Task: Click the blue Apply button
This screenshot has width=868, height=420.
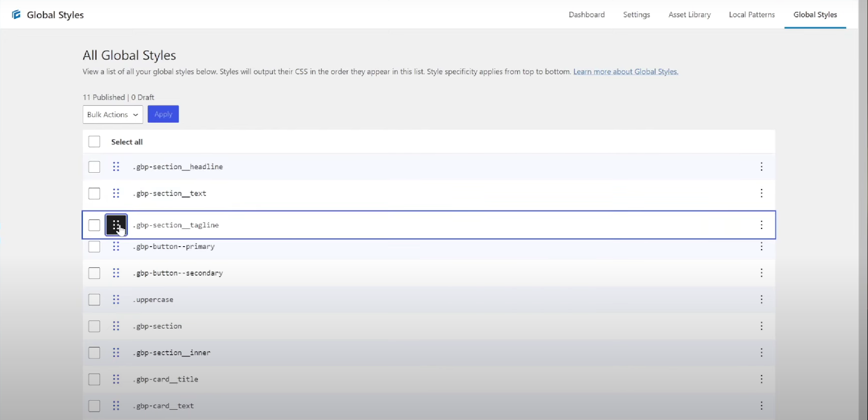Action: click(x=163, y=114)
